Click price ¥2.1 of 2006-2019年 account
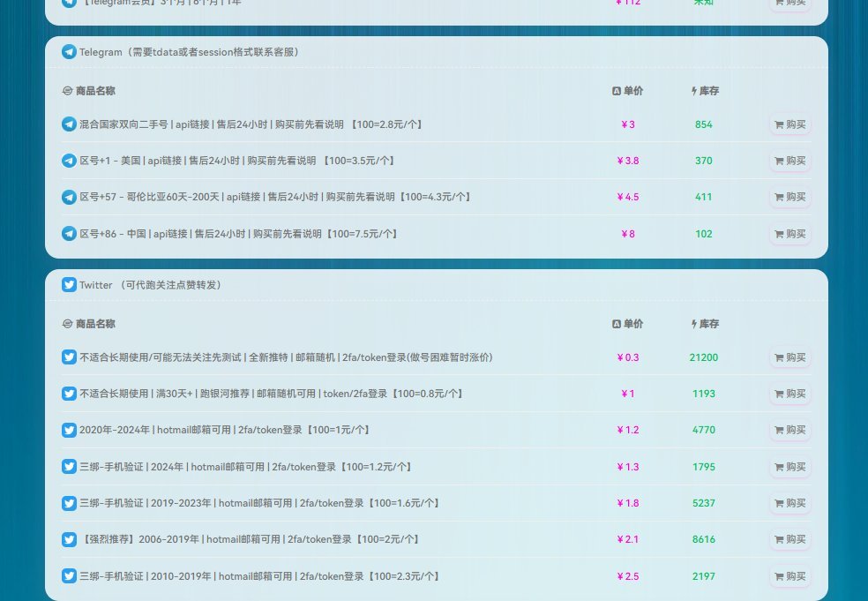 (x=628, y=539)
